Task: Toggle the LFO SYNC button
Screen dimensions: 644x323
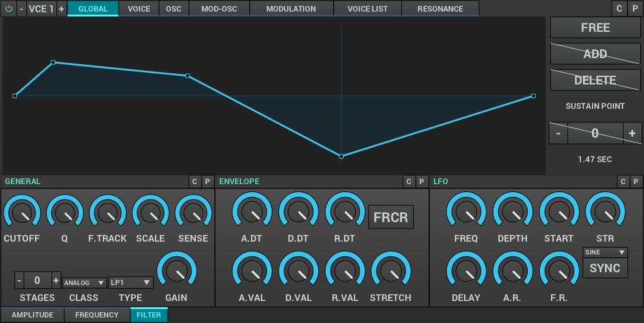Action: click(x=604, y=268)
